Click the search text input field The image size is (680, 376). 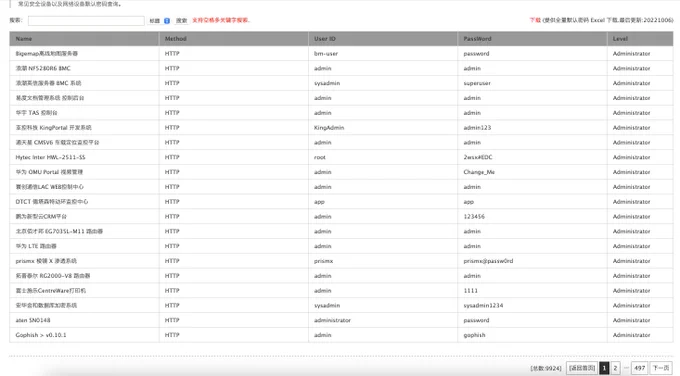(x=86, y=21)
